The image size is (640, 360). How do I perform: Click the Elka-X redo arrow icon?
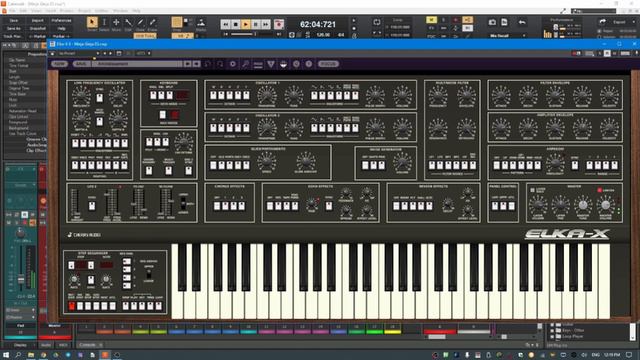coord(220,64)
